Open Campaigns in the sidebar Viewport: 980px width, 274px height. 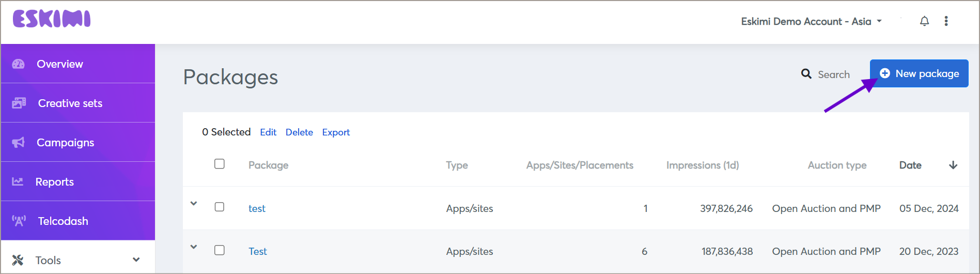coord(65,142)
